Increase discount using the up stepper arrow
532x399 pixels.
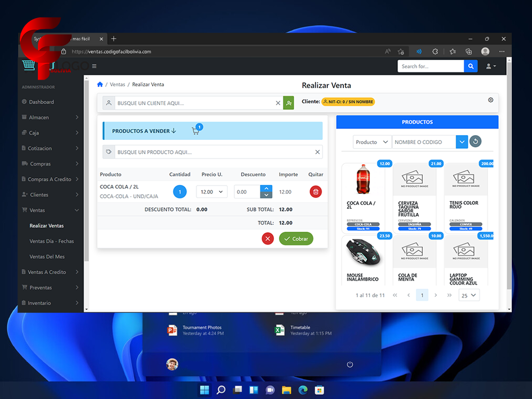266,189
